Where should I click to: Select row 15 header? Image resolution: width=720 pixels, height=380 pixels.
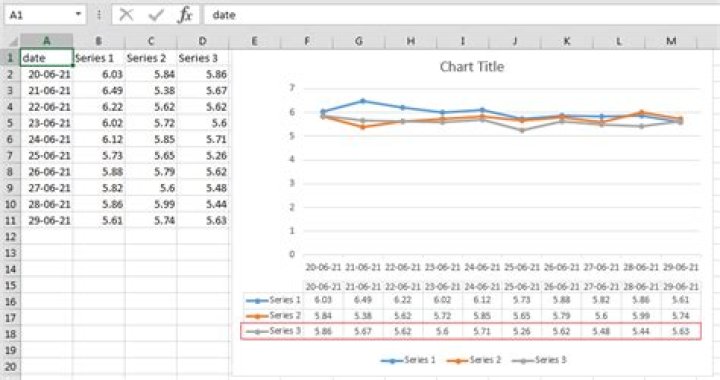click(10, 285)
